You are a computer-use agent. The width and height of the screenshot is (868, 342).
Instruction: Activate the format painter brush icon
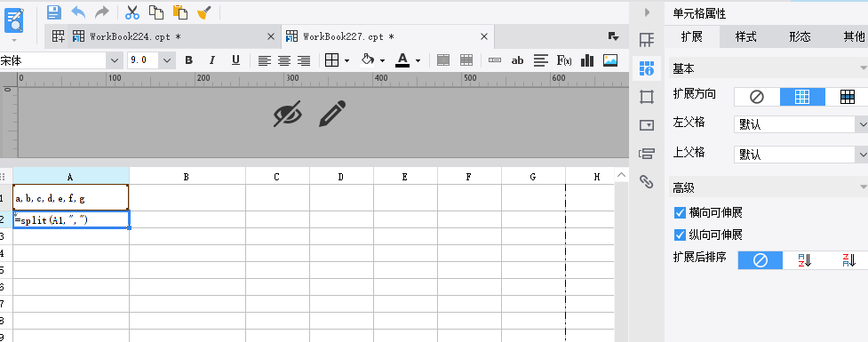(x=204, y=12)
